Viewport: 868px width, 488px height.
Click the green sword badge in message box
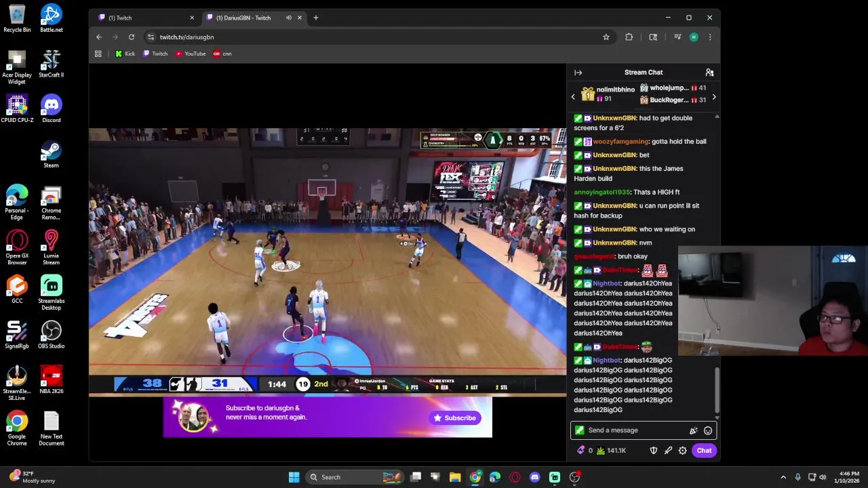pos(579,430)
